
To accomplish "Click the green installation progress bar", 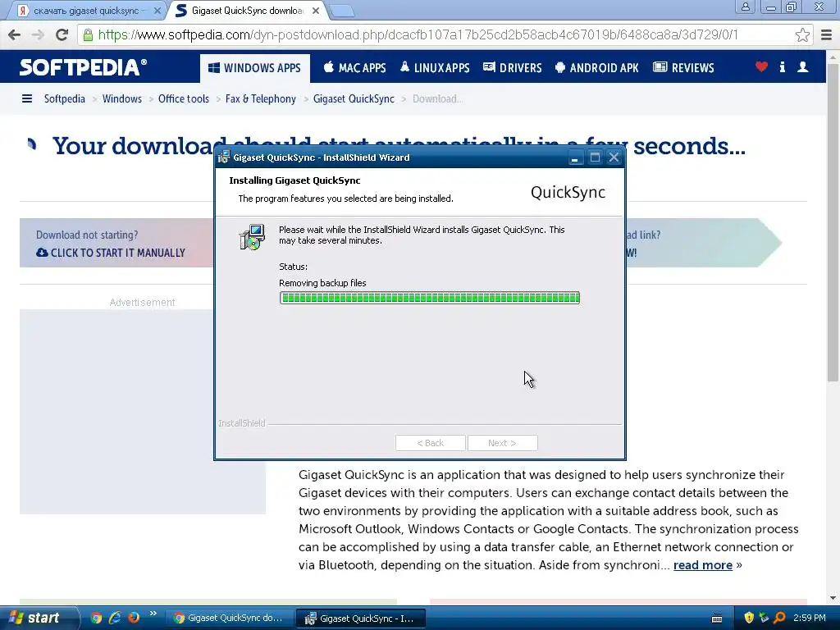I will coord(430,298).
